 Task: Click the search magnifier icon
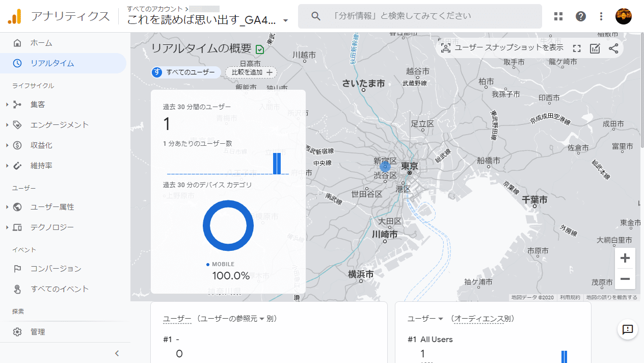point(316,16)
